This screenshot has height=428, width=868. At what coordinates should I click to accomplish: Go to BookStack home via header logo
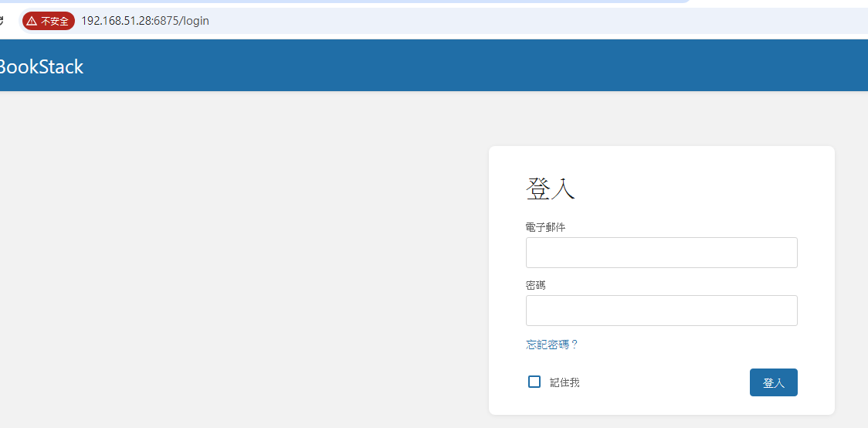point(40,67)
